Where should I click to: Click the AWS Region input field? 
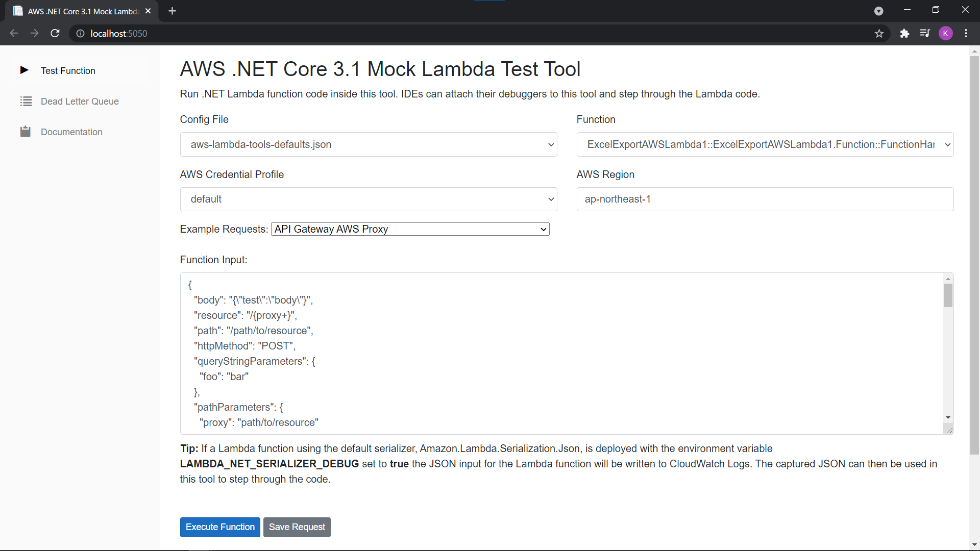point(765,199)
